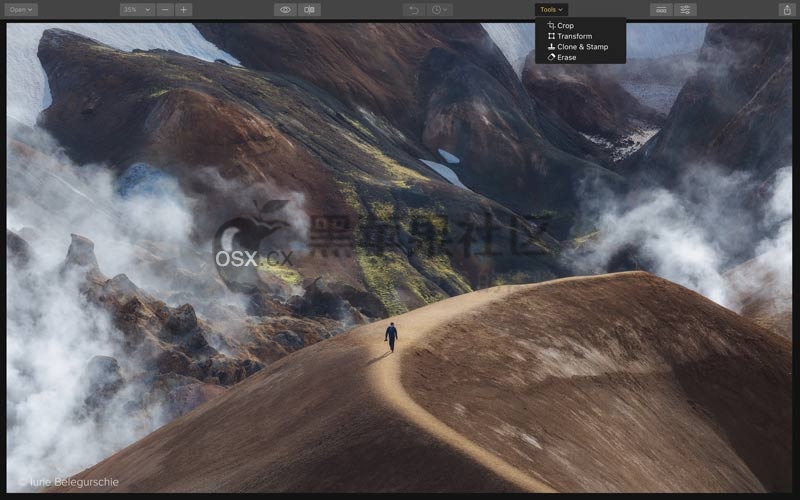This screenshot has height=500, width=800.
Task: Toggle the before/after compare view
Action: click(x=309, y=10)
